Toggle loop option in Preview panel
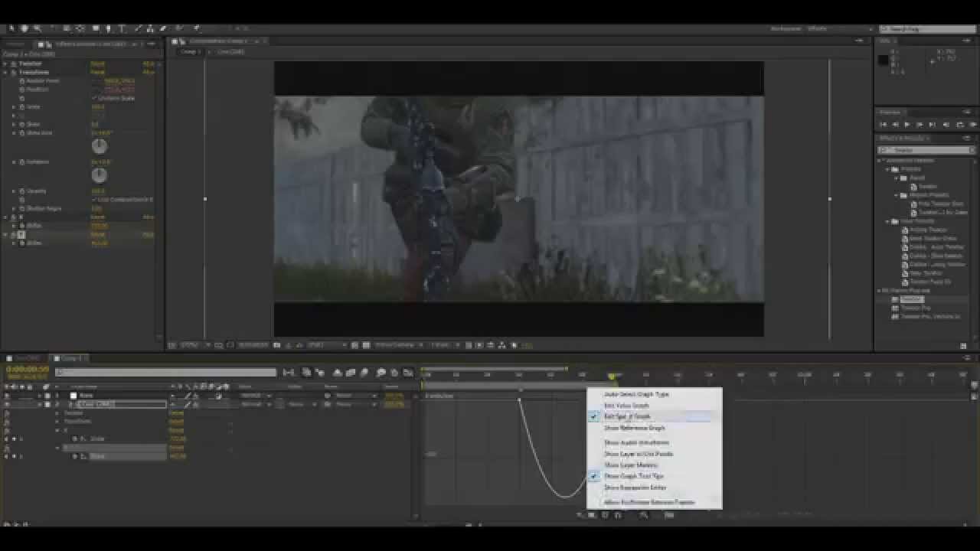Viewport: 980px width, 551px height. tap(959, 124)
